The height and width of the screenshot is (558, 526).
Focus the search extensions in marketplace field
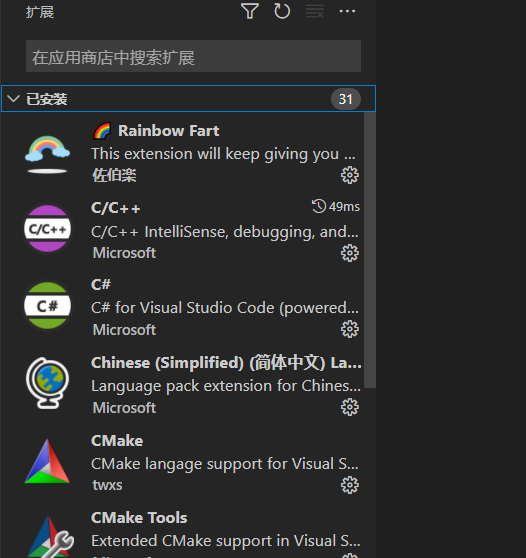point(193,56)
